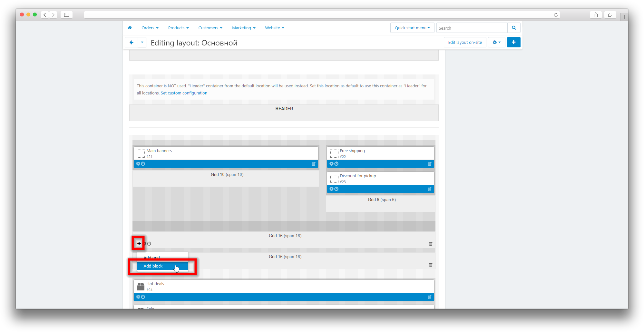Delete the Free shipping block
The width and height of the screenshot is (644, 332).
pyautogui.click(x=429, y=164)
